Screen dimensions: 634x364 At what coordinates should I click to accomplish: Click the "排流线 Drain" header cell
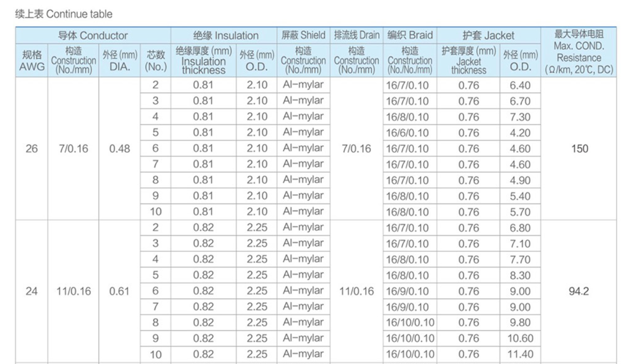coord(356,35)
